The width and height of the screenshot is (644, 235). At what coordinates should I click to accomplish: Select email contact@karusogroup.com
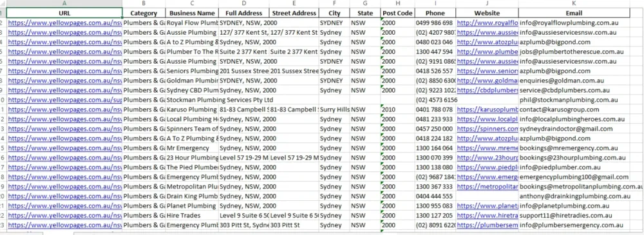(x=574, y=109)
